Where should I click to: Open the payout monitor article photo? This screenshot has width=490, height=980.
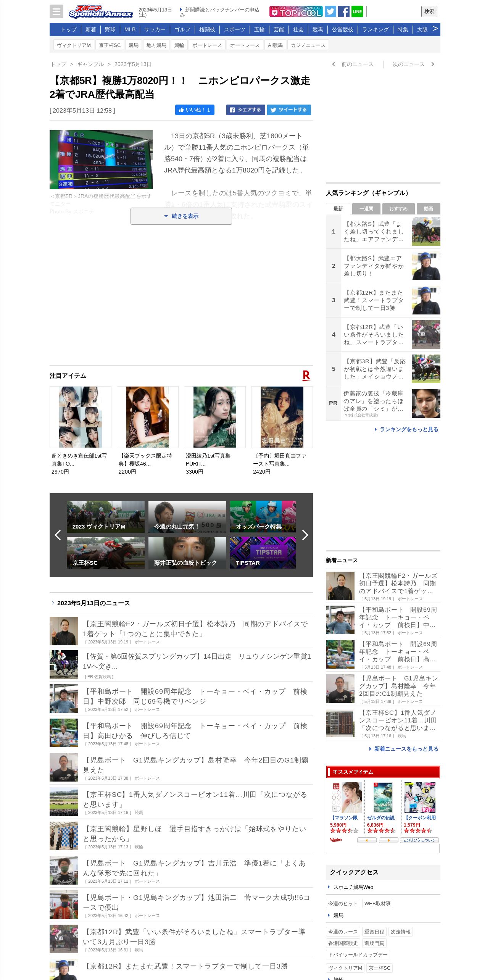coord(101,160)
